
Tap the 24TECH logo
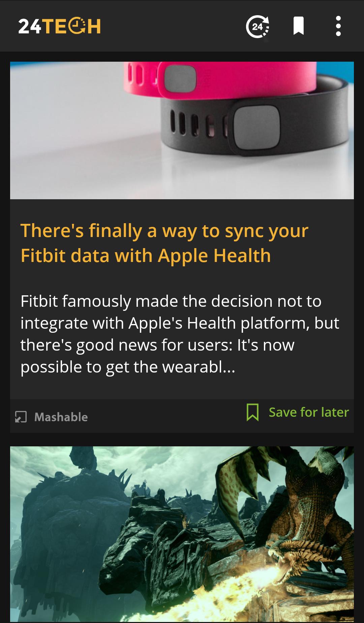[59, 26]
